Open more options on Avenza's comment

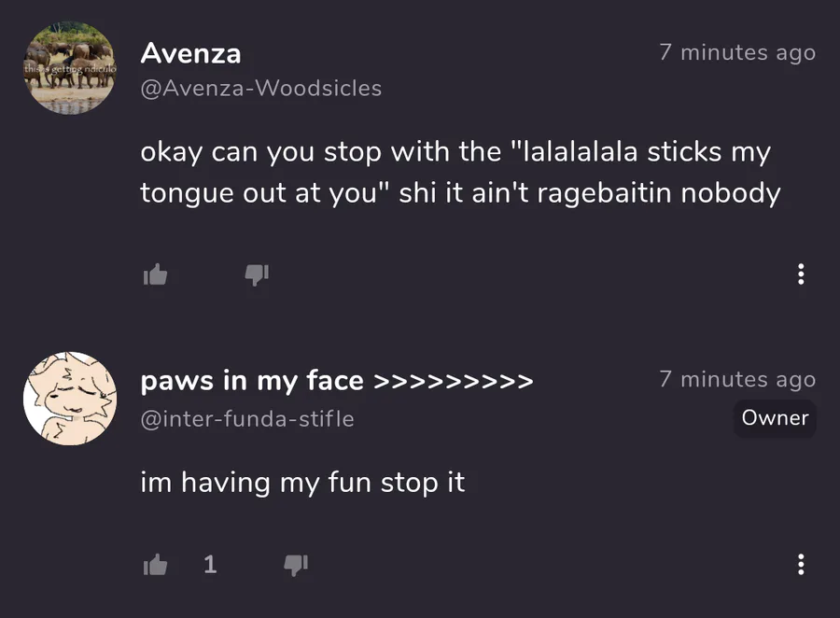pyautogui.click(x=800, y=274)
